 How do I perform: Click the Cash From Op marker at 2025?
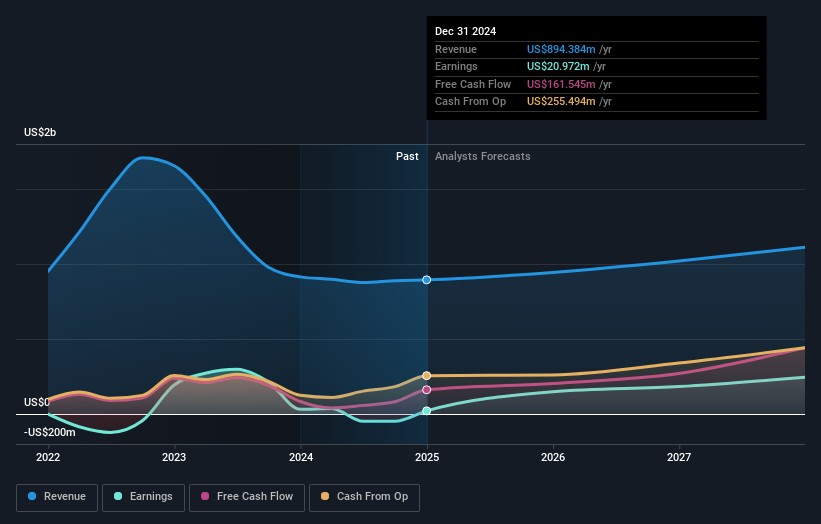(427, 376)
